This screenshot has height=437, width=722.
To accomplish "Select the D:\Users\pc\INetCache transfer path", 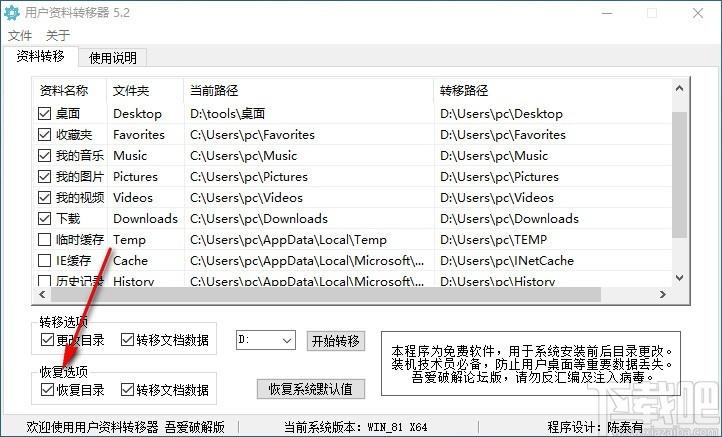I will tap(507, 261).
